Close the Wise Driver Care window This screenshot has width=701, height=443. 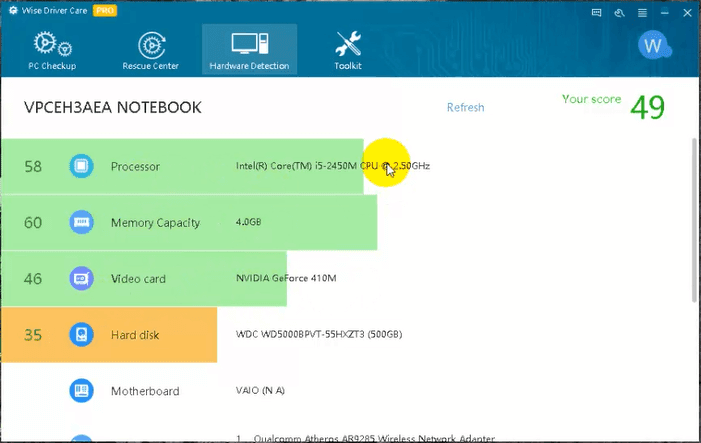688,13
